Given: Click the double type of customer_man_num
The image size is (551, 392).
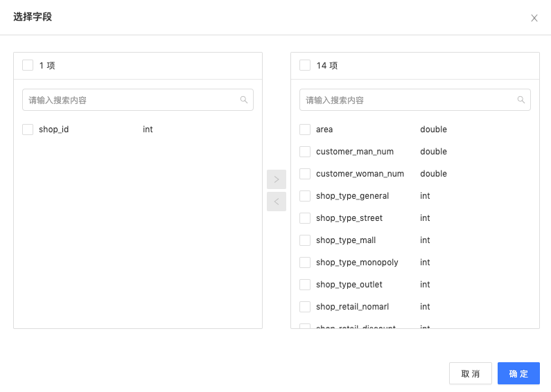Looking at the screenshot, I should click(434, 152).
